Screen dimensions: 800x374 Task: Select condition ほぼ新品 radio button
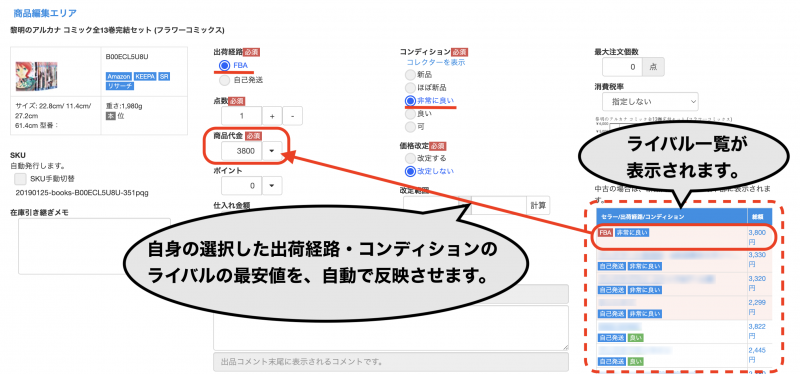click(410, 88)
